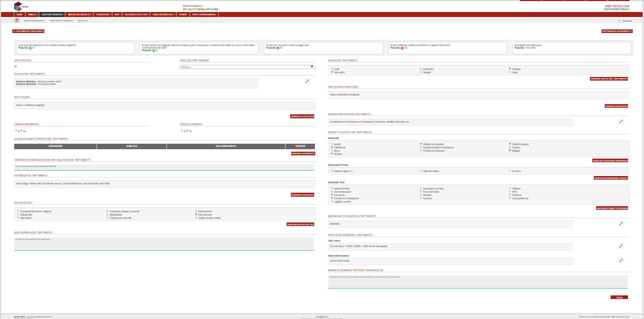Click the Misure di sicurezza textarea

pos(478,282)
